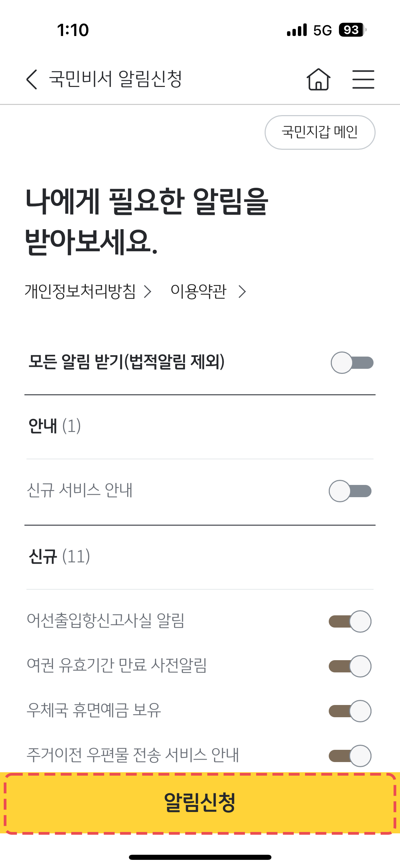Viewport: 400px width, 868px height.
Task: Tap the back arrow icon
Action: pyautogui.click(x=32, y=79)
